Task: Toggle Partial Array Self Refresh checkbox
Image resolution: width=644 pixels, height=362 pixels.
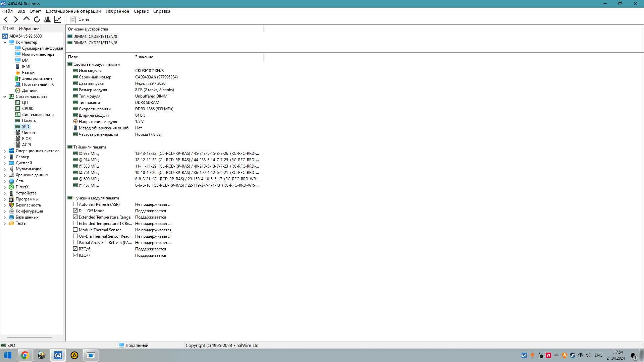Action: point(75,242)
